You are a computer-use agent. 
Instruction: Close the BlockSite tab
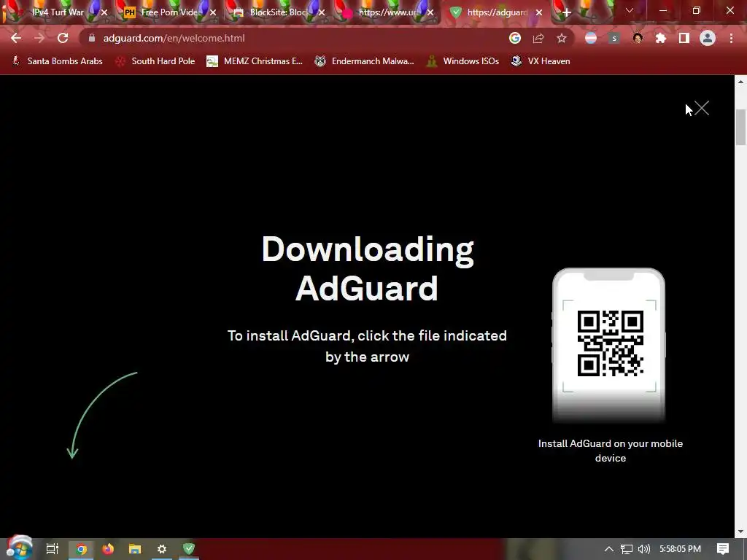pyautogui.click(x=322, y=13)
